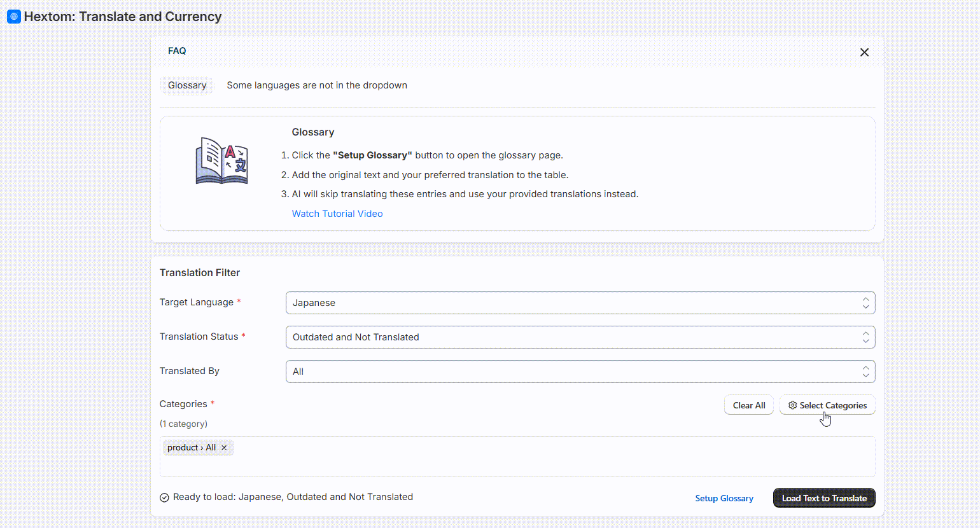
Task: Open the Translated By dropdown
Action: pos(580,372)
